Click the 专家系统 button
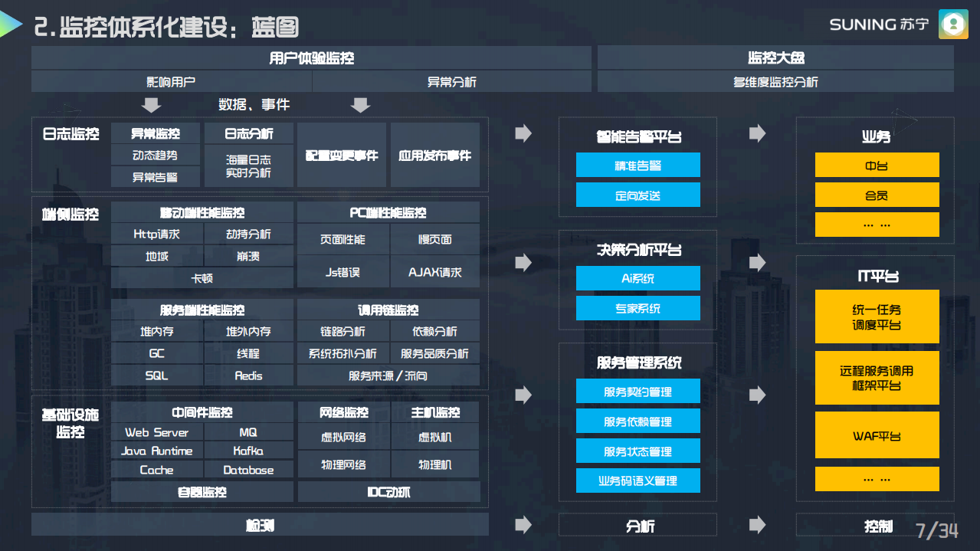 (637, 308)
